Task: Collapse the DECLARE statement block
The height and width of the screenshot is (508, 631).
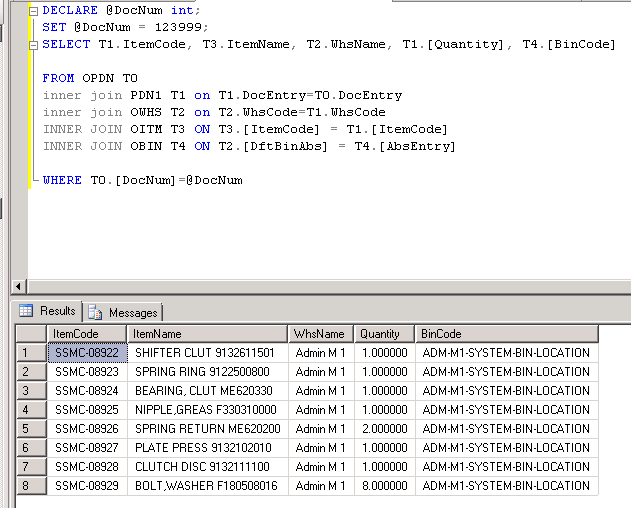Action: tap(34, 11)
